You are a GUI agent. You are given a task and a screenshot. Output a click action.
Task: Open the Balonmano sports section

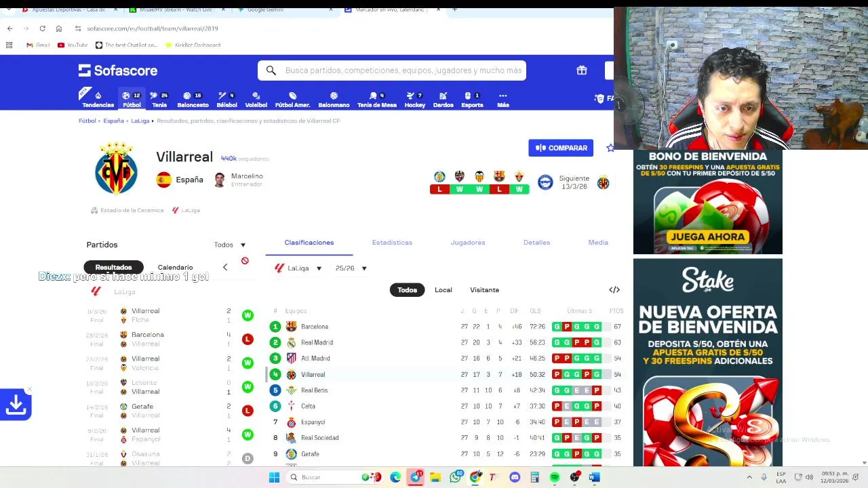tap(334, 100)
